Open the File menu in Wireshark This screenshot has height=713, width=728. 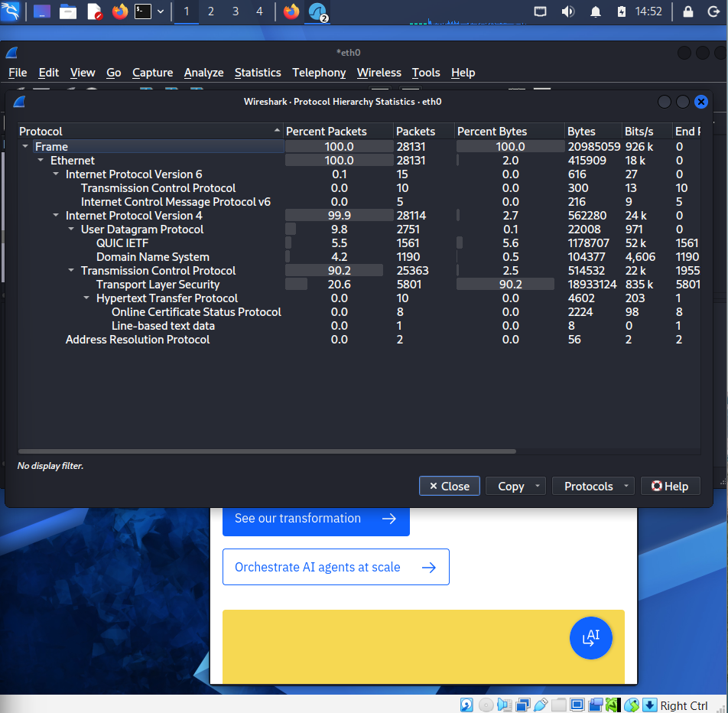(18, 73)
